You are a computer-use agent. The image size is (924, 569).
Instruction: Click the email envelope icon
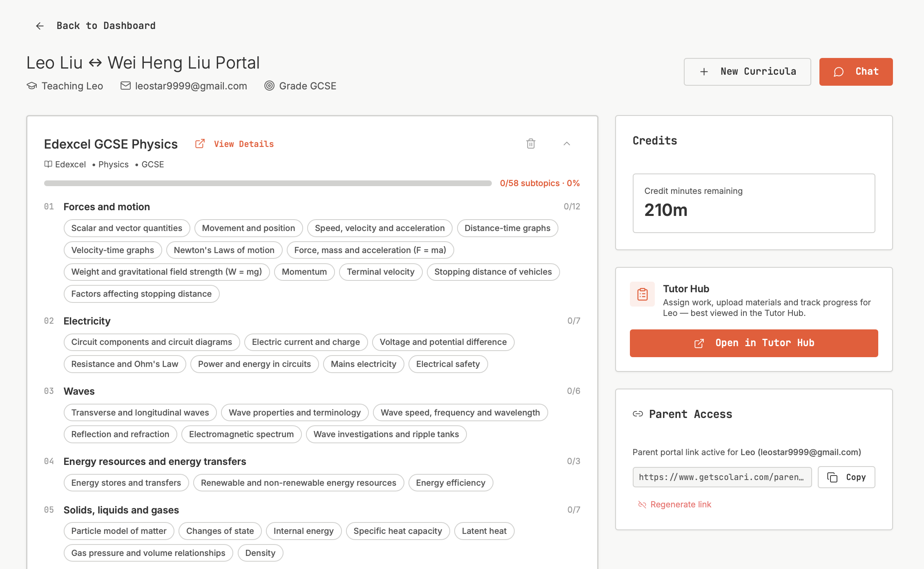click(x=125, y=86)
